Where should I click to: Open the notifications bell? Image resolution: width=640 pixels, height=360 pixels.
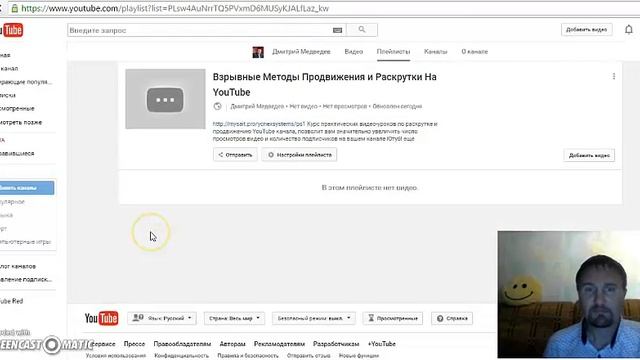(629, 30)
